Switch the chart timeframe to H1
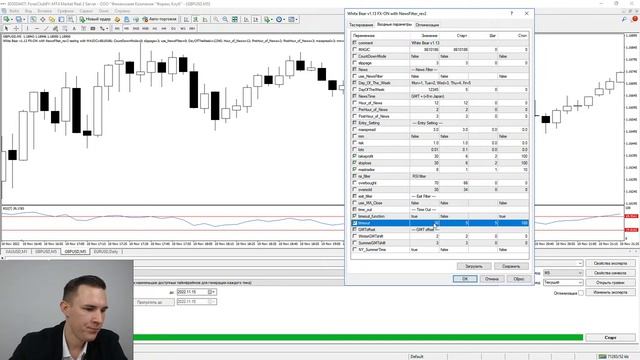The height and width of the screenshot is (360, 640). (155, 29)
